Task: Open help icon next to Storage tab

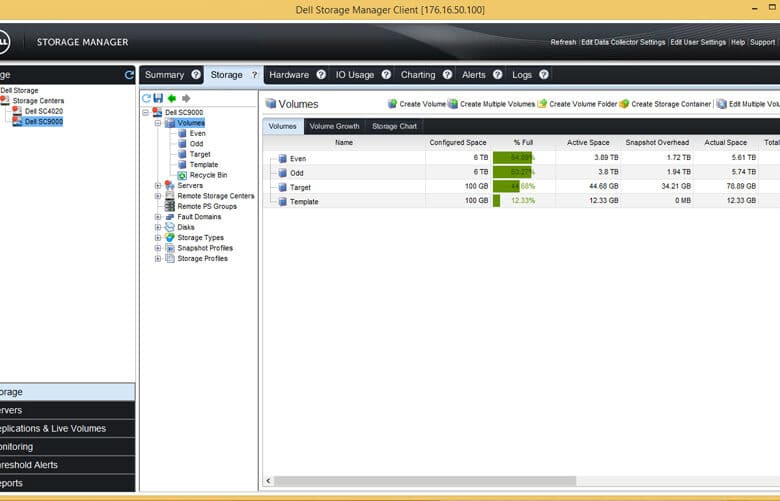Action: [x=254, y=75]
